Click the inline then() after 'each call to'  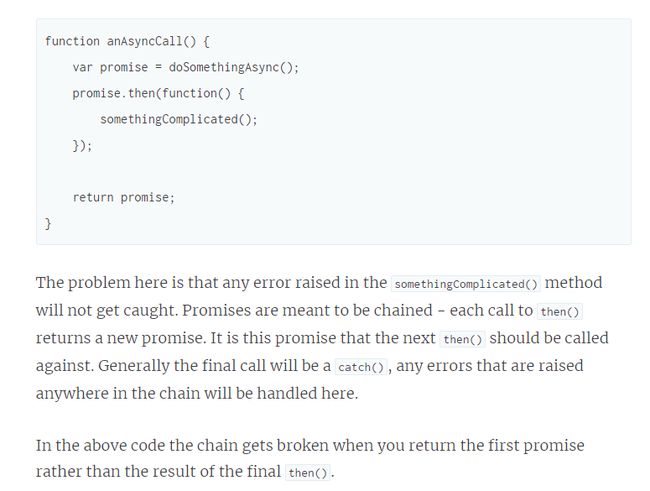point(560,312)
